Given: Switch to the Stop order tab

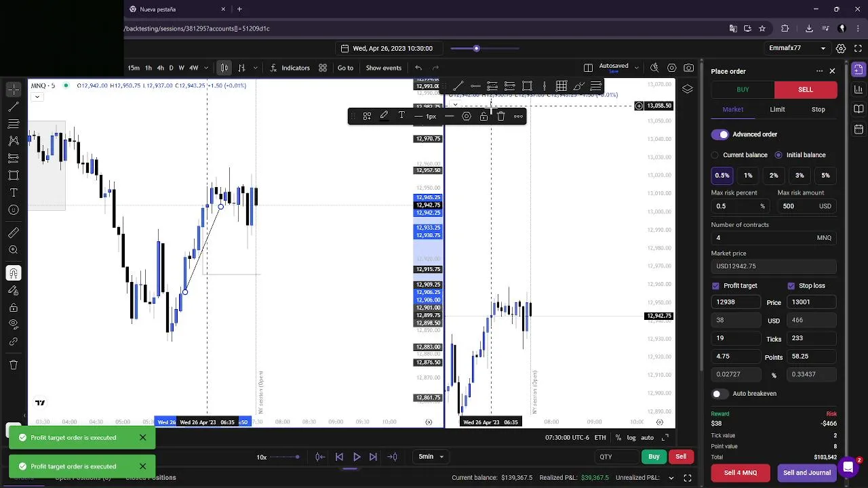Looking at the screenshot, I should tap(818, 109).
